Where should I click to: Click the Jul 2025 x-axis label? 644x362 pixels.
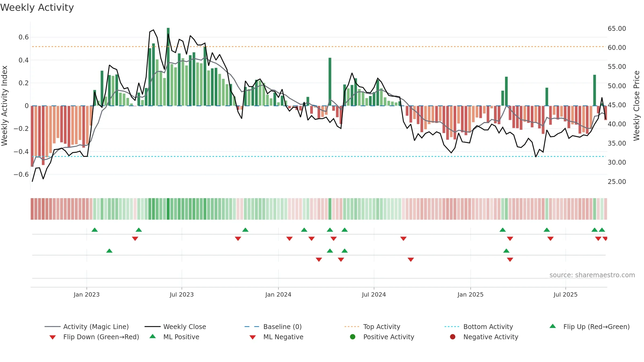tap(565, 295)
